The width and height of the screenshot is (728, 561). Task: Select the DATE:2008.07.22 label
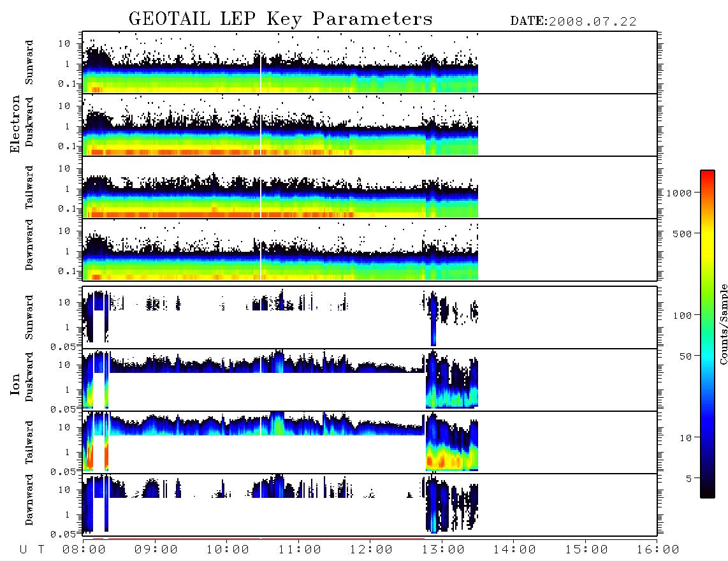click(573, 22)
